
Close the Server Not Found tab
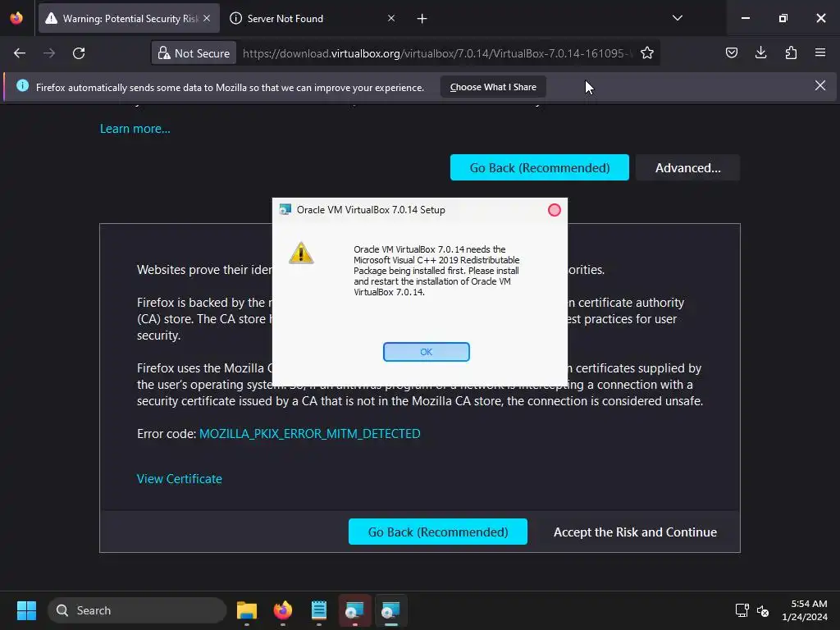pos(391,18)
